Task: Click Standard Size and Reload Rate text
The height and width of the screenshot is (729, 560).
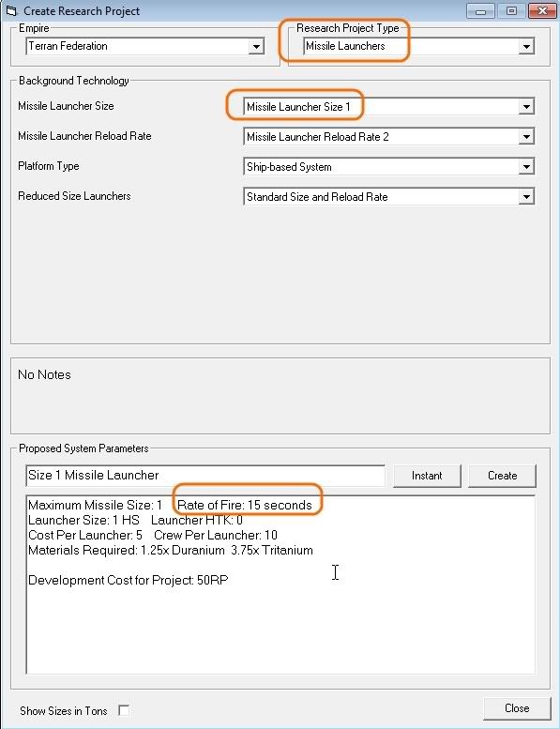Action: [317, 197]
